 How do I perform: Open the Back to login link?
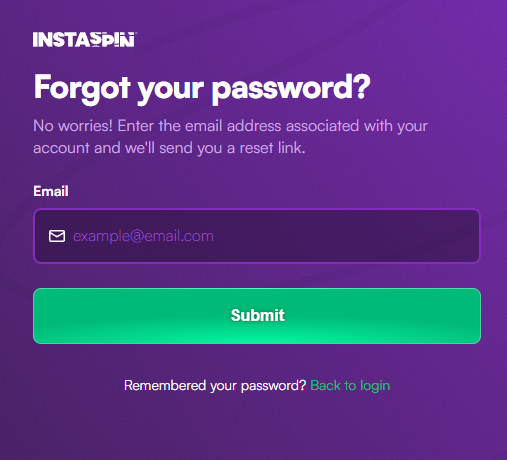coord(350,386)
